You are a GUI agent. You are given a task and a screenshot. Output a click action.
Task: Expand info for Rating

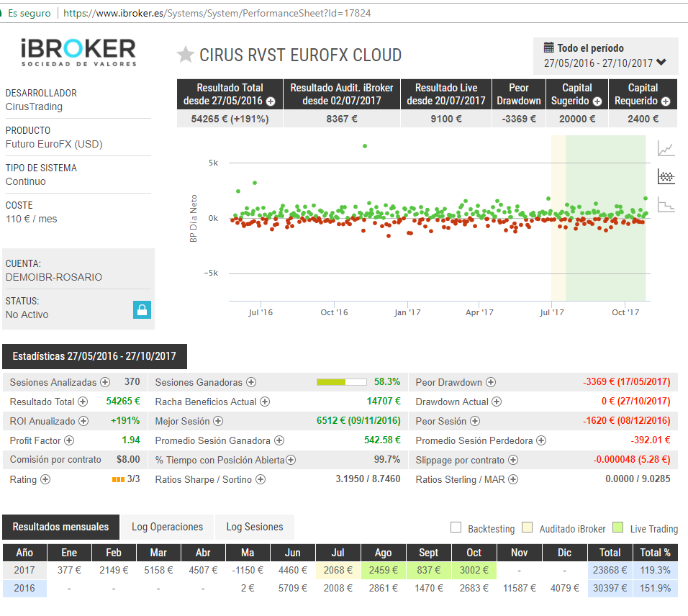[x=45, y=479]
